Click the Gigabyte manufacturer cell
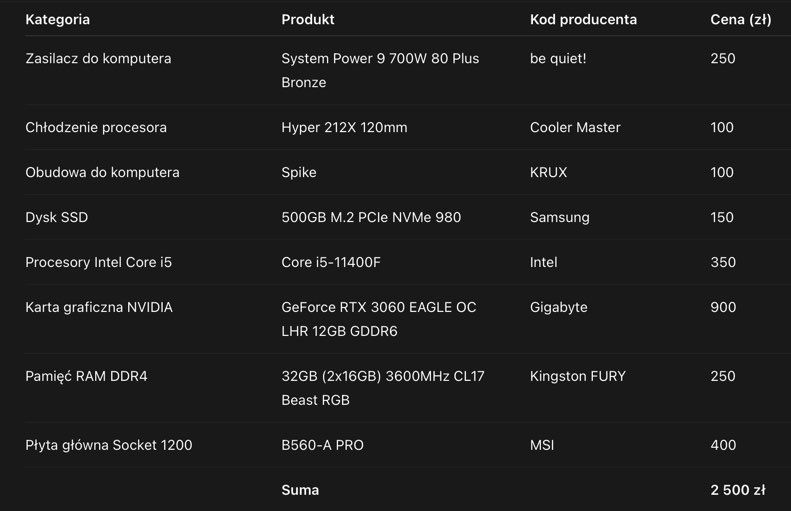This screenshot has height=511, width=791. click(x=558, y=308)
